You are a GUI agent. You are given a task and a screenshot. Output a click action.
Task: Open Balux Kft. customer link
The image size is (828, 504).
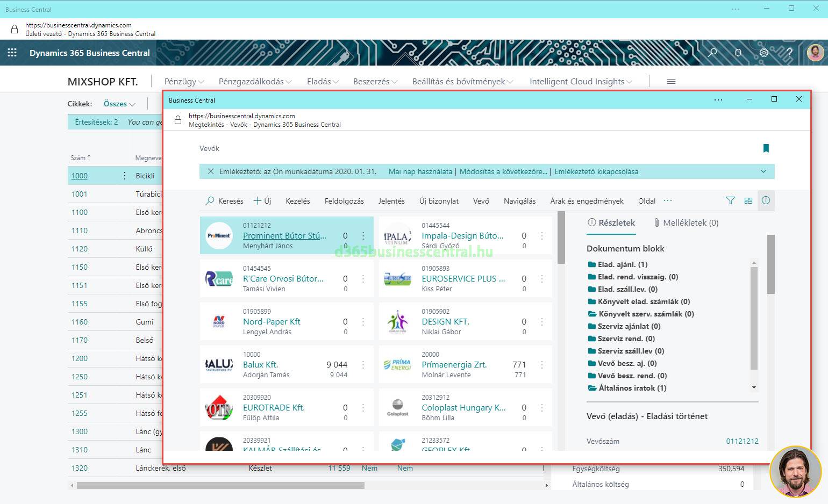tap(260, 364)
